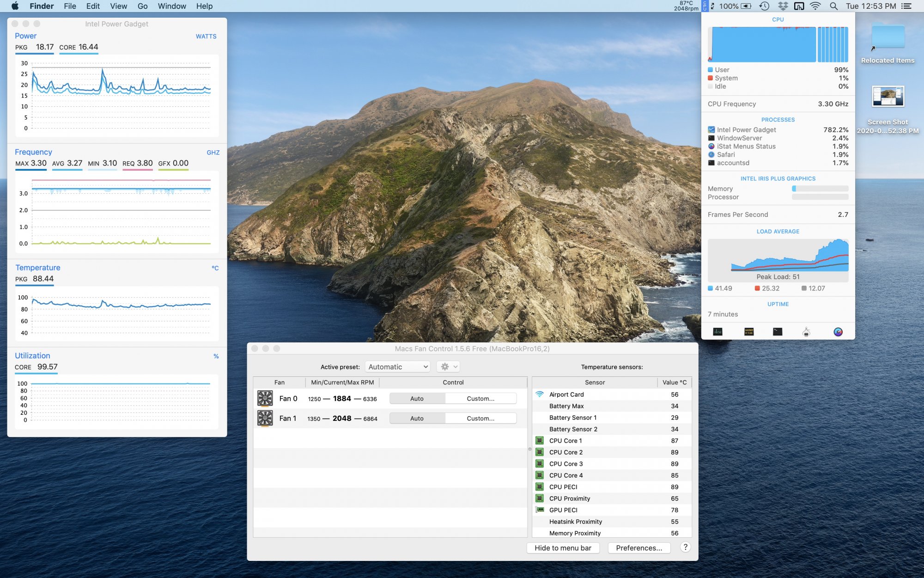The width and height of the screenshot is (924, 578).
Task: Open the Active preset Automatic dropdown
Action: pyautogui.click(x=398, y=367)
